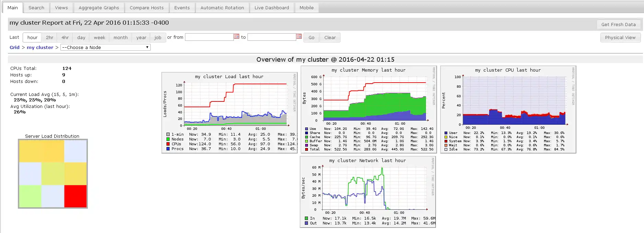Screen dimensions: 644x233
Task: Click the In legend entry in Network graph
Action: coord(310,218)
